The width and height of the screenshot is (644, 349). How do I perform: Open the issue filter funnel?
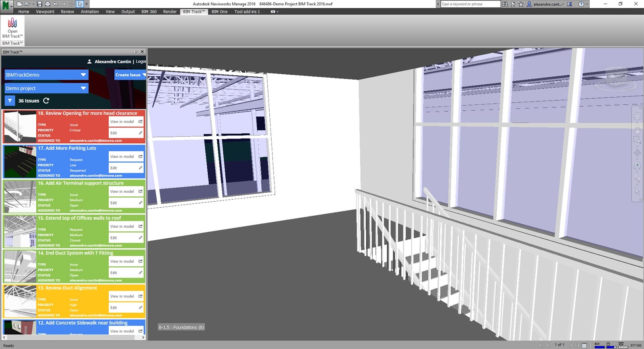(x=10, y=101)
